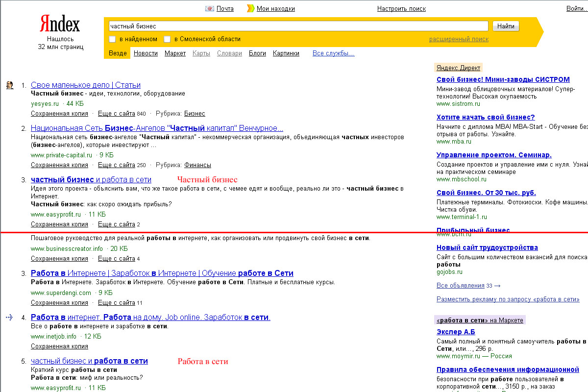The image size is (588, 392).
Task: Click the dotted arrow icon beside result 4
Action: point(9,318)
